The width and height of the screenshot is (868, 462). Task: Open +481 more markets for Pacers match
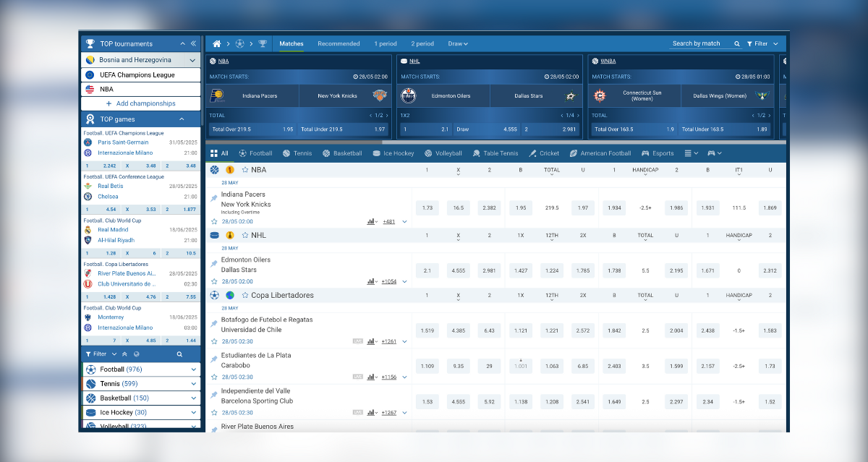pyautogui.click(x=389, y=221)
